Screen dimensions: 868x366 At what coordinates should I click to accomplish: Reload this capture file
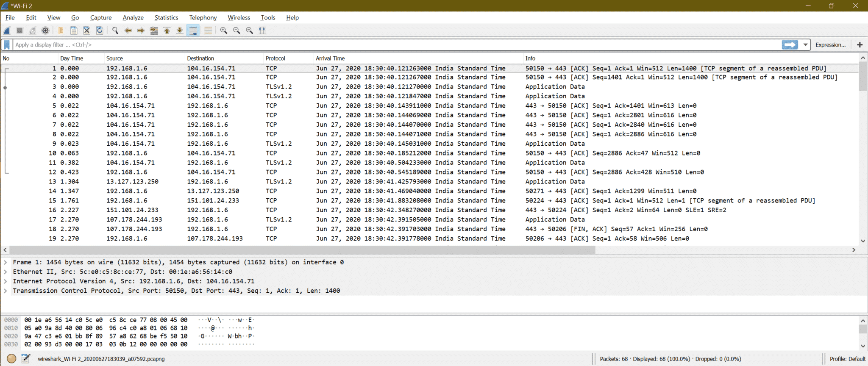coord(100,30)
